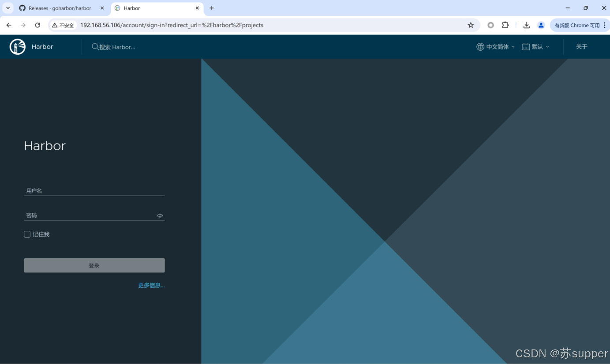This screenshot has width=610, height=364.
Task: Close the Releases goharbor/harbor tab
Action: [x=102, y=8]
